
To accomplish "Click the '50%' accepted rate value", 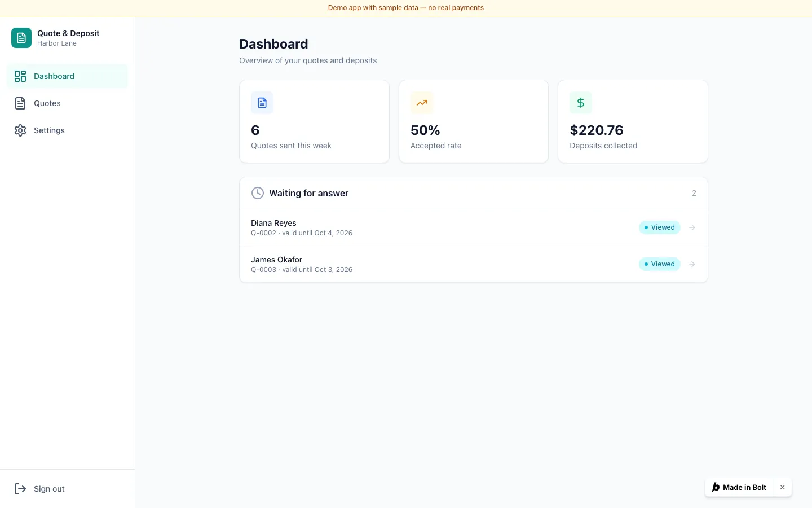I will [425, 130].
